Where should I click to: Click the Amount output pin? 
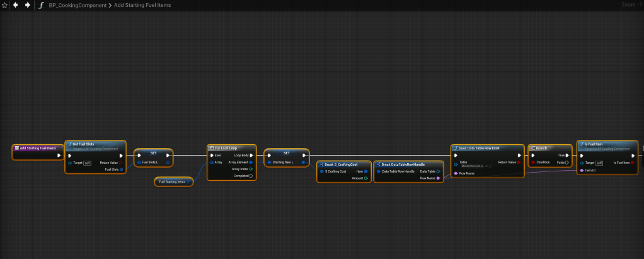[365, 178]
